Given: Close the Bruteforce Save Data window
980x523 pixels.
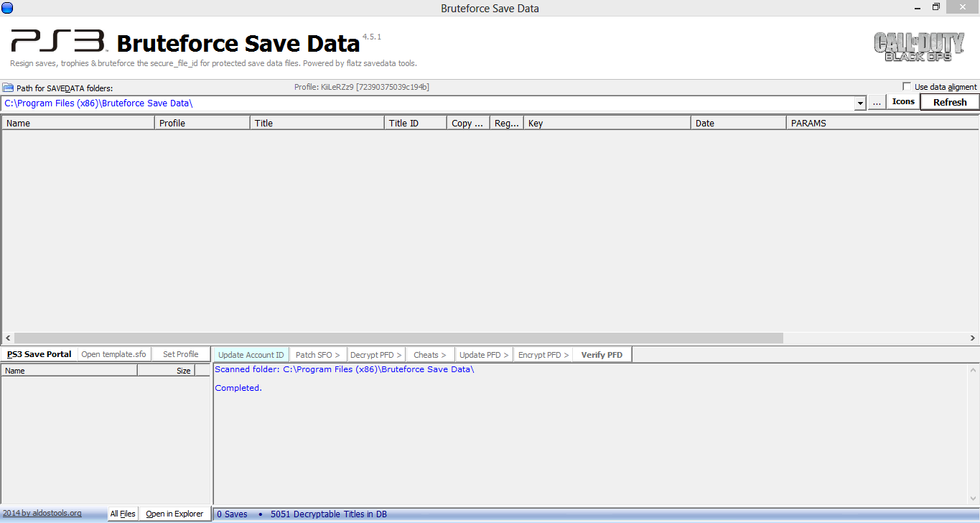Looking at the screenshot, I should coord(963,8).
